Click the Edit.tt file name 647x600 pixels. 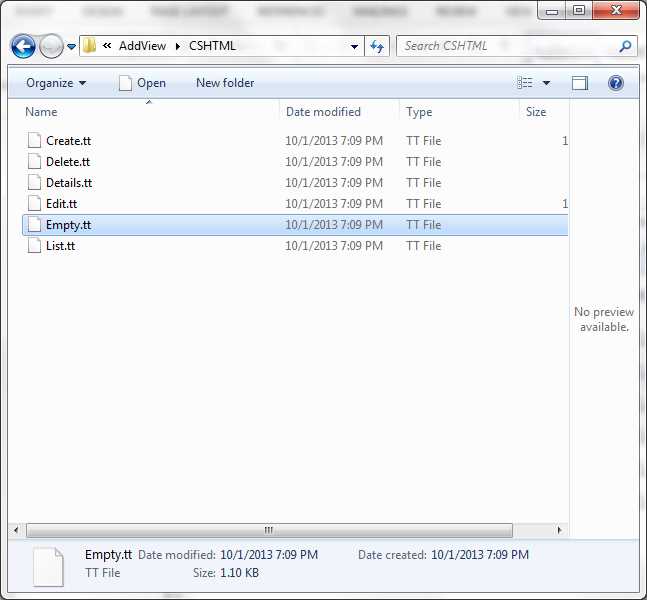61,204
